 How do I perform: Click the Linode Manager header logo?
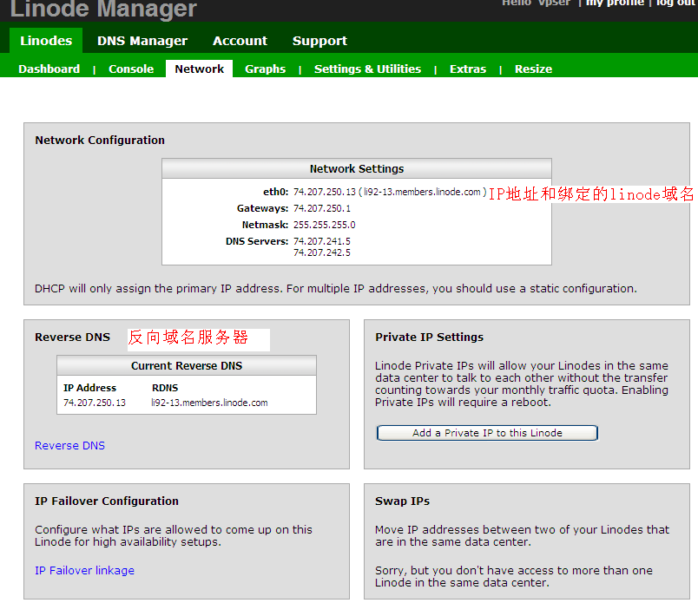click(103, 10)
